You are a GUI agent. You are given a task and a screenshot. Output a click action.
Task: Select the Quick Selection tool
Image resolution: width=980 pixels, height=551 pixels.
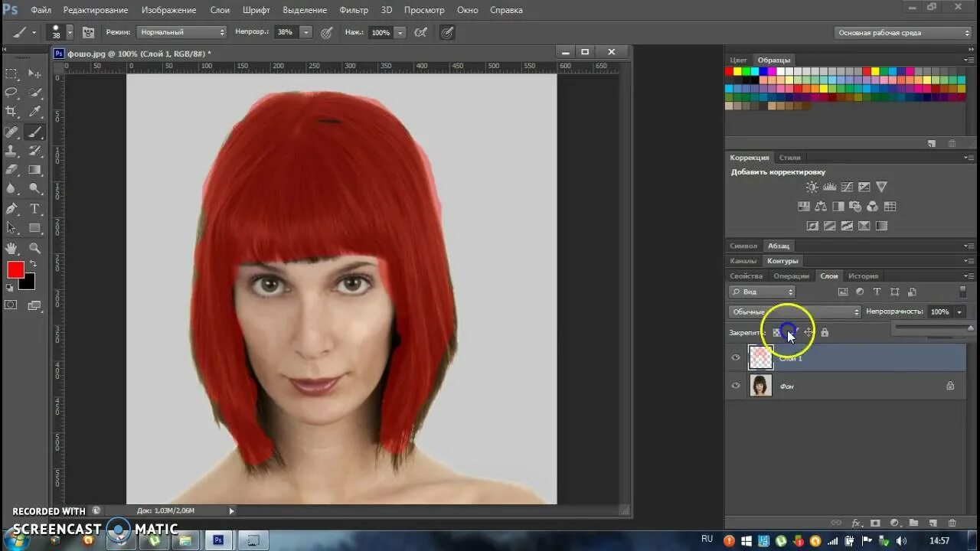click(x=34, y=93)
